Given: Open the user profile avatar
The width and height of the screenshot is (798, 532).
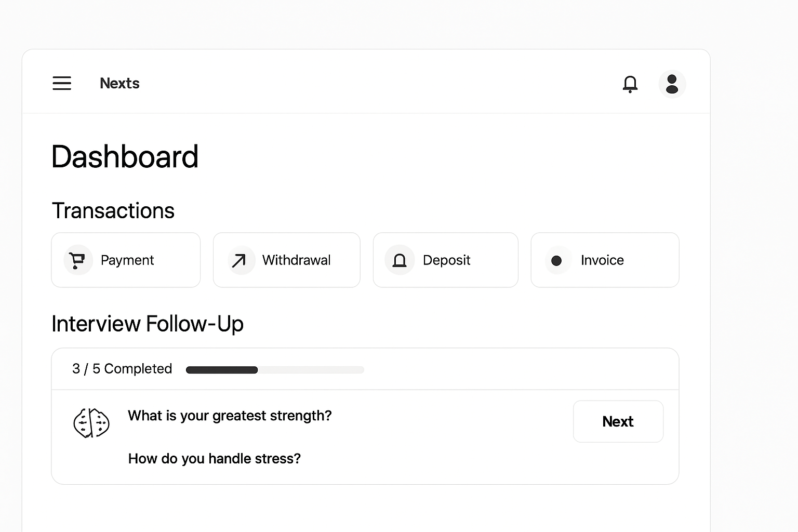Looking at the screenshot, I should pos(672,84).
